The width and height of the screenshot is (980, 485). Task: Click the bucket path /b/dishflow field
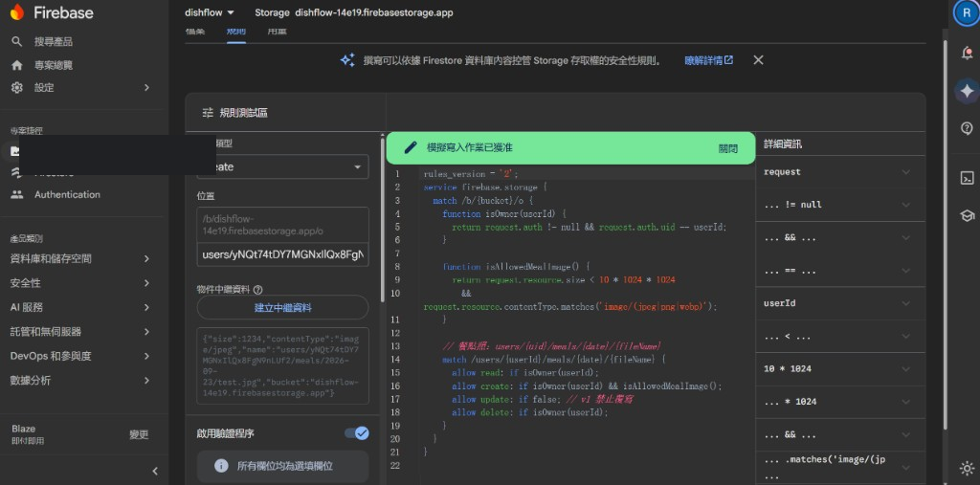(x=282, y=225)
